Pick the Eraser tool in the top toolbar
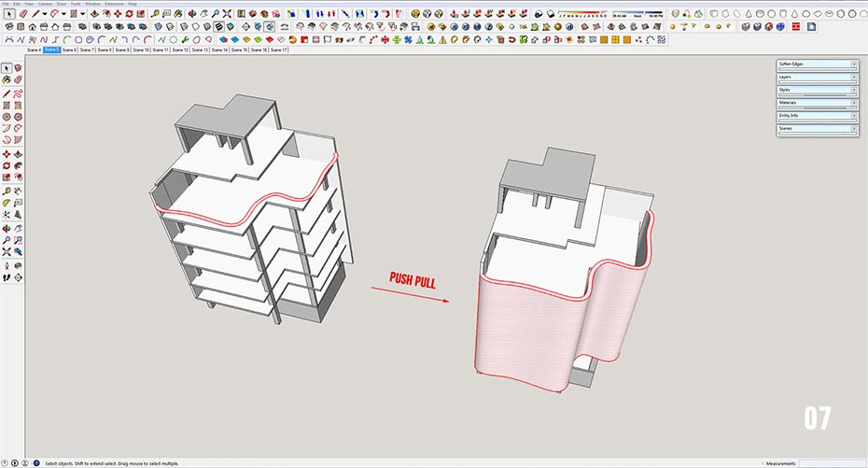 click(23, 13)
